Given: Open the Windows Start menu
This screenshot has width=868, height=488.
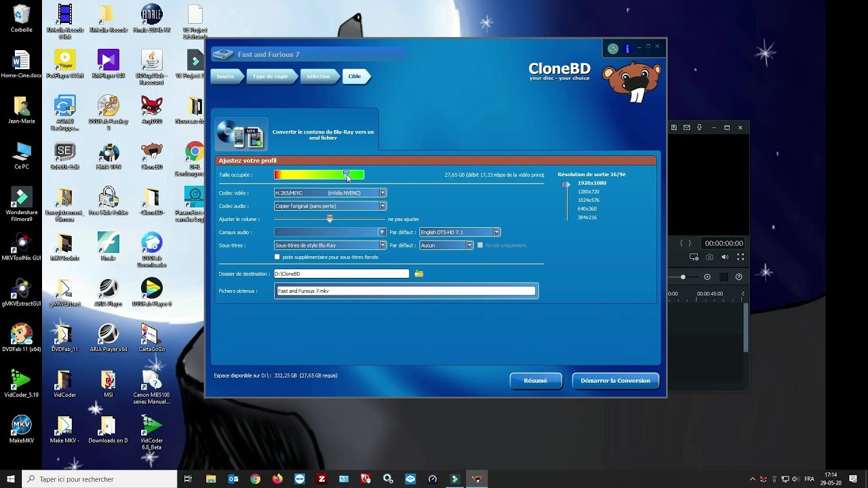Looking at the screenshot, I should [x=11, y=479].
